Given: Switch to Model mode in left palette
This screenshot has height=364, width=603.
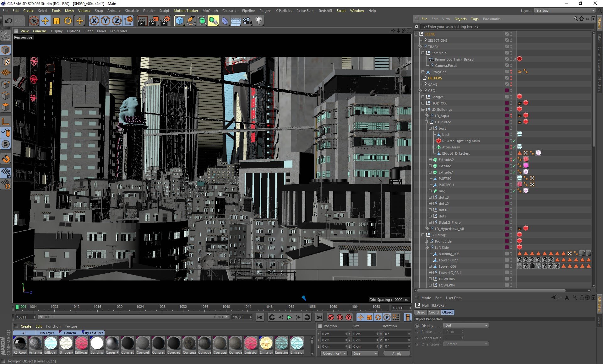Looking at the screenshot, I should click(x=6, y=50).
